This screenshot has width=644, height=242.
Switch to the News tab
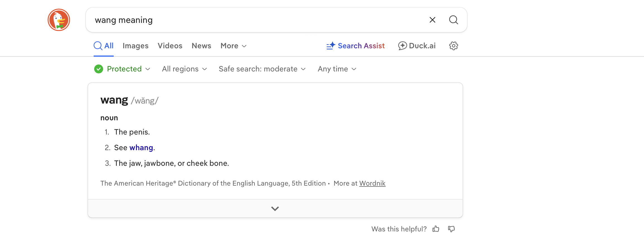coord(201,46)
